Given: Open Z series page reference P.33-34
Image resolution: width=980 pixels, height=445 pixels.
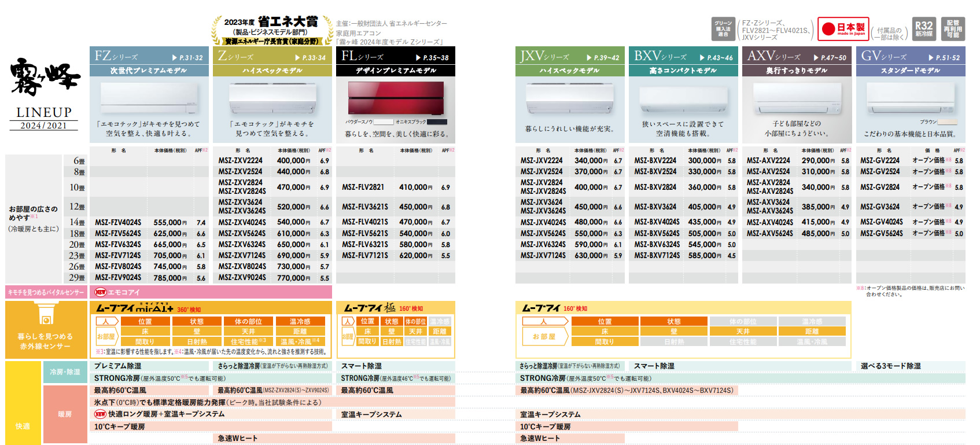Looking at the screenshot, I should 310,58.
